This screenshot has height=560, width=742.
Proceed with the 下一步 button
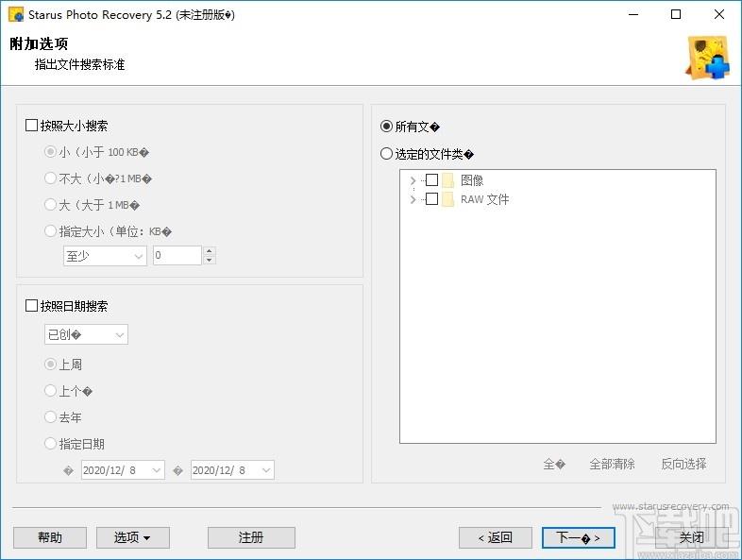579,537
